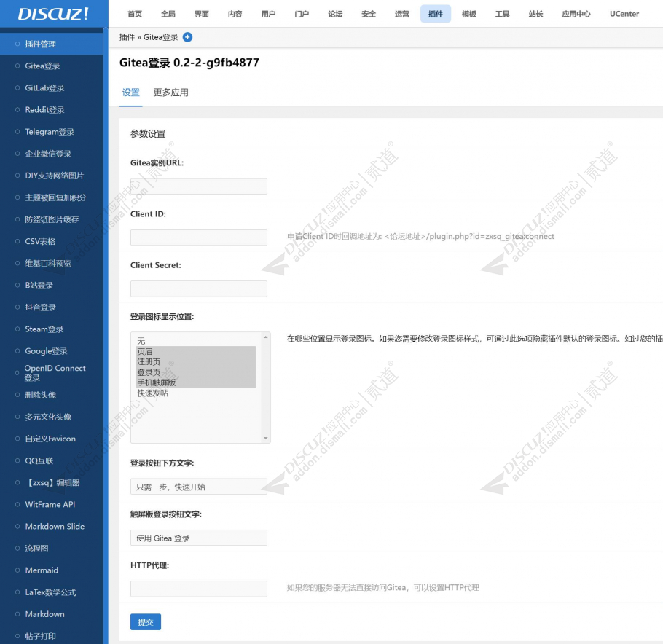
Task: Open the 运营 top menu
Action: click(402, 14)
